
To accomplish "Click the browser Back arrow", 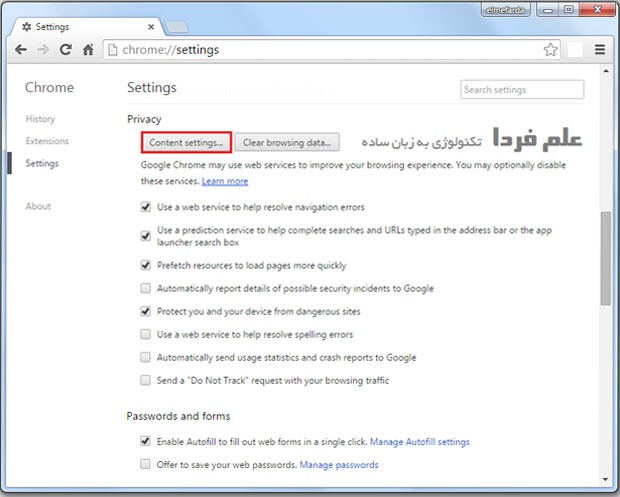I will point(20,49).
